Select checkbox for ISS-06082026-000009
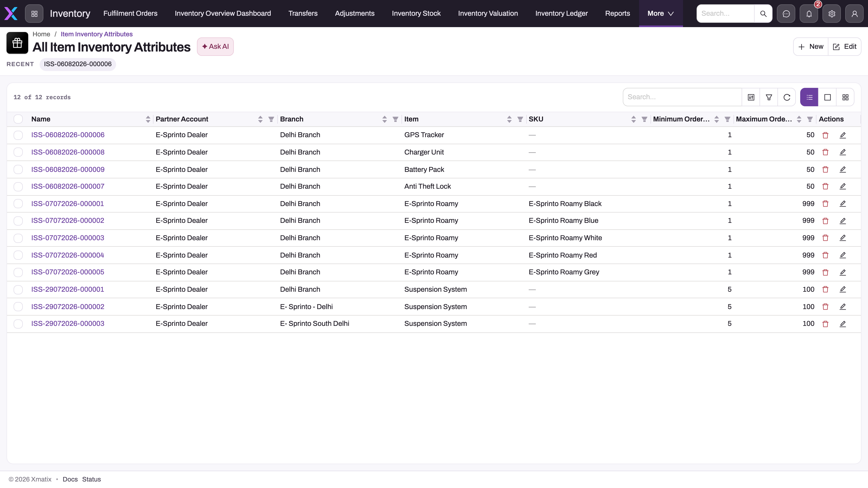Screen dimensions: 868x488 click(18, 169)
